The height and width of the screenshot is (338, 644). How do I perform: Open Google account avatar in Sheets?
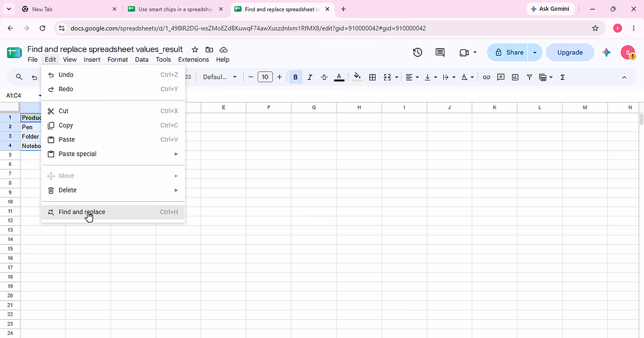click(628, 53)
